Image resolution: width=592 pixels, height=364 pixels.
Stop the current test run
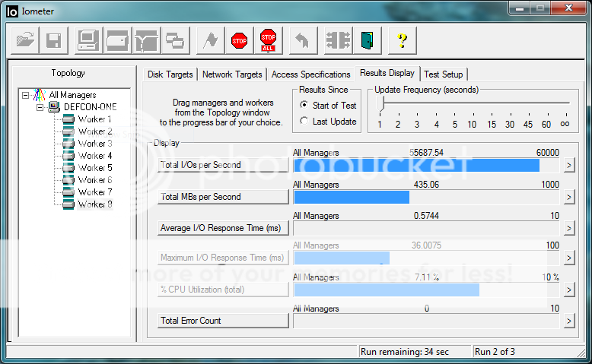coord(240,40)
